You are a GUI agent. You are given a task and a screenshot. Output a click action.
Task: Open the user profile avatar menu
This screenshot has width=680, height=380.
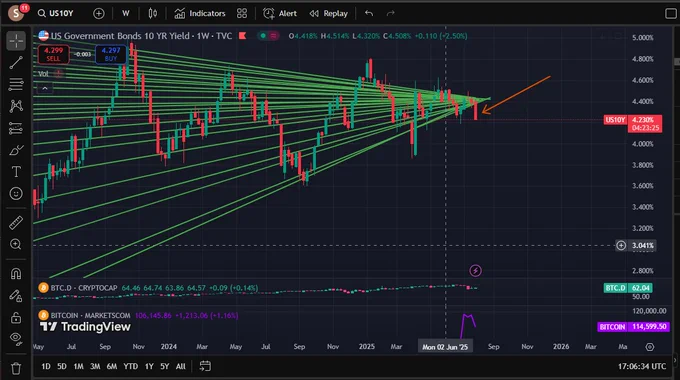[16, 13]
